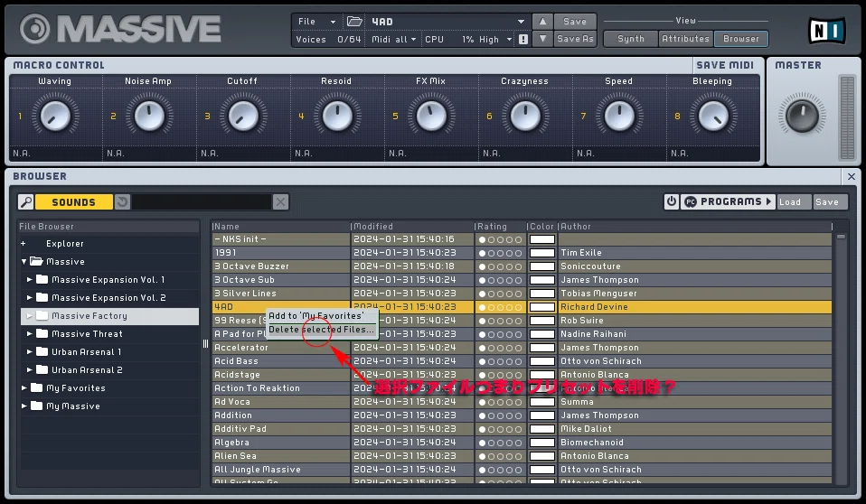Open the preset name dropdown showing 4AD
The image size is (866, 504).
tap(447, 22)
